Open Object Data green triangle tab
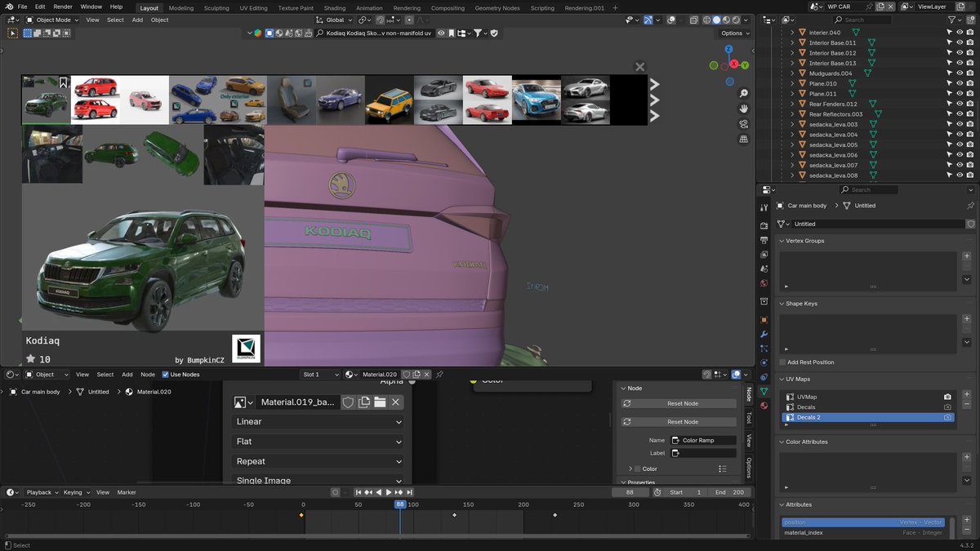The image size is (980, 551). click(x=764, y=391)
